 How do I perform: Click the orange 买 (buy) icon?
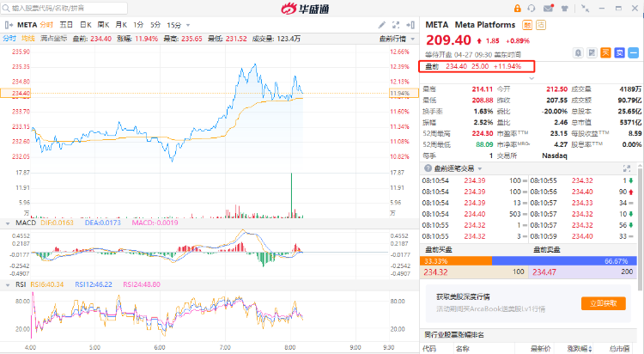[x=605, y=52]
